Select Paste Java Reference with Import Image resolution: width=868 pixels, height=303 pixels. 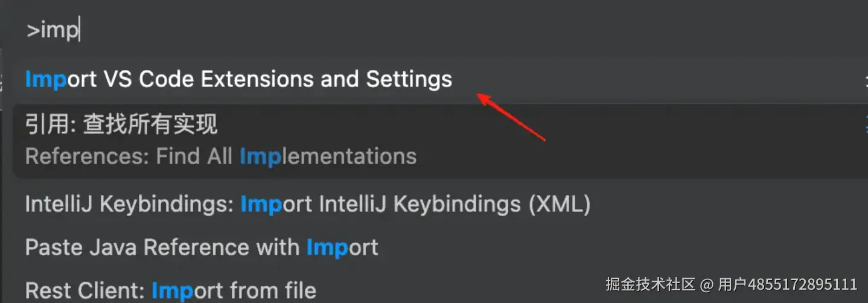[x=202, y=247]
